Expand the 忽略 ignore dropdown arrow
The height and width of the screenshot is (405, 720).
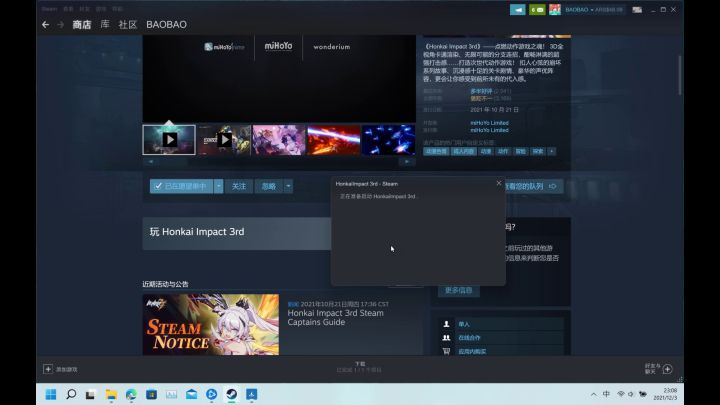288,186
